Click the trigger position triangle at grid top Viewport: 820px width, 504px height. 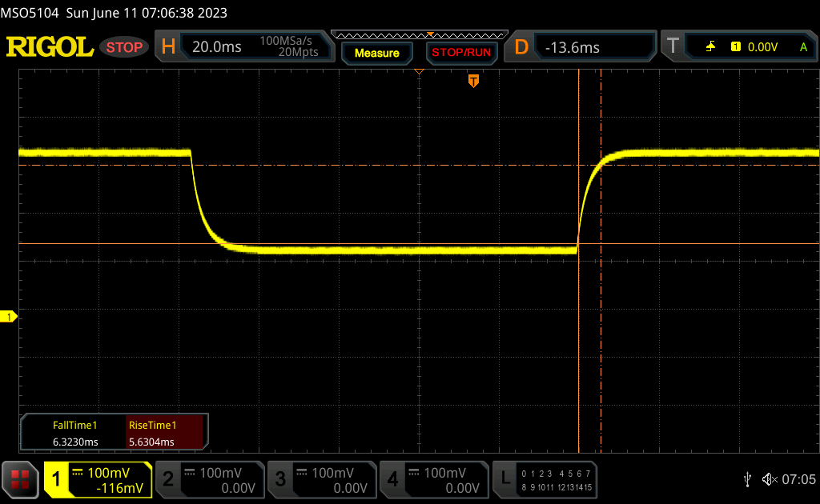419,71
